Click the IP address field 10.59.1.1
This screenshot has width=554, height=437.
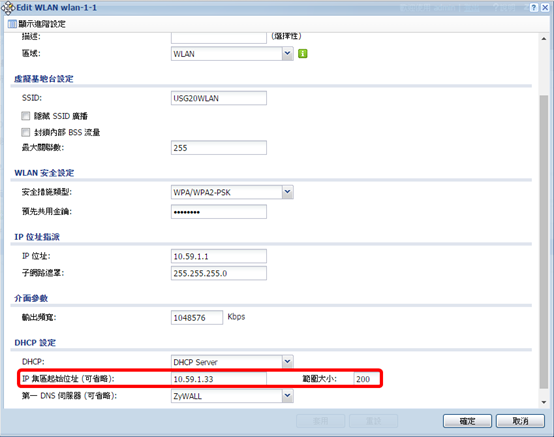tap(219, 256)
